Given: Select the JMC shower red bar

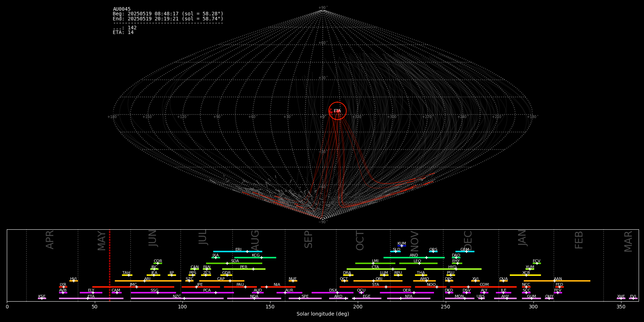Looking at the screenshot, I should [x=133, y=287].
